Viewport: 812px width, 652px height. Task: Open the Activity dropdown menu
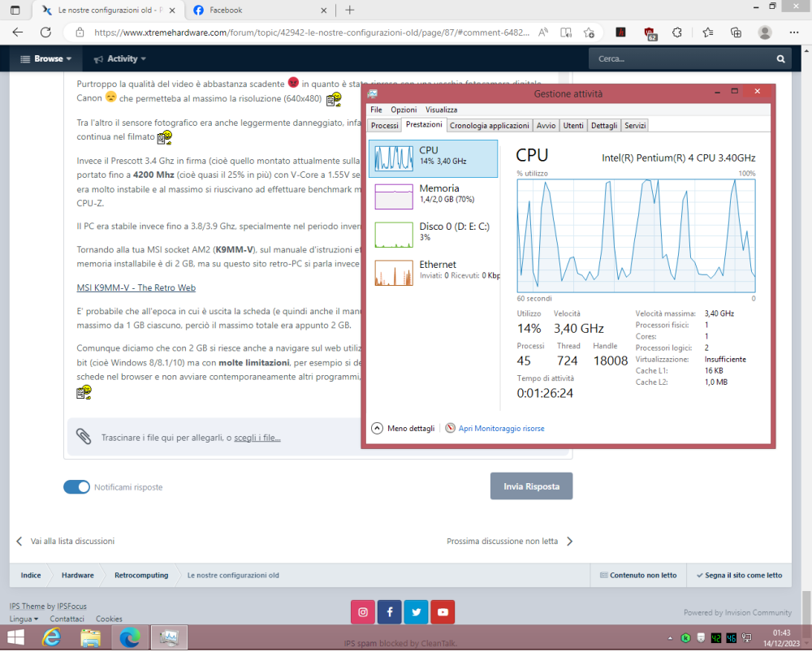[x=120, y=59]
